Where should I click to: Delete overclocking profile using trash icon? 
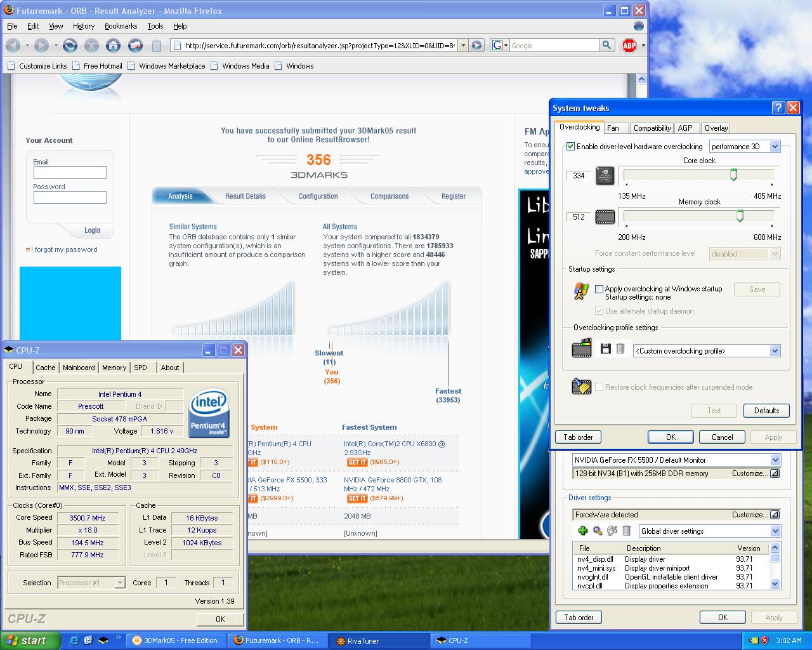620,348
